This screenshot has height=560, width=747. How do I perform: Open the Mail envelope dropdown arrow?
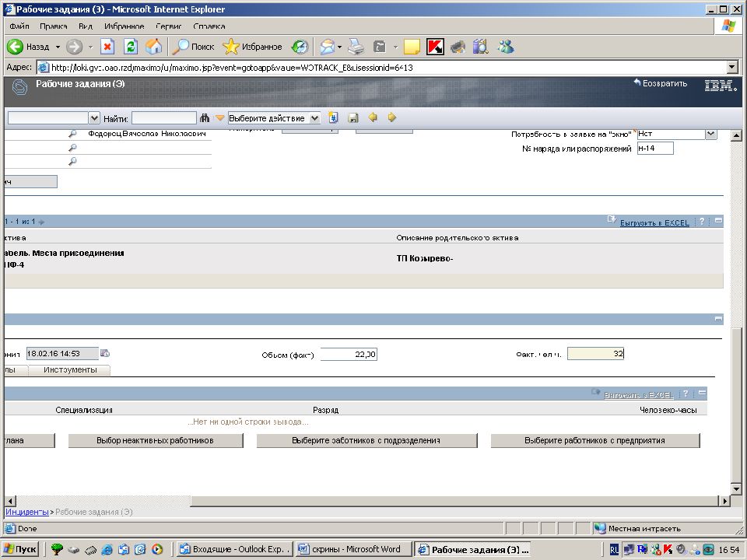click(x=339, y=47)
